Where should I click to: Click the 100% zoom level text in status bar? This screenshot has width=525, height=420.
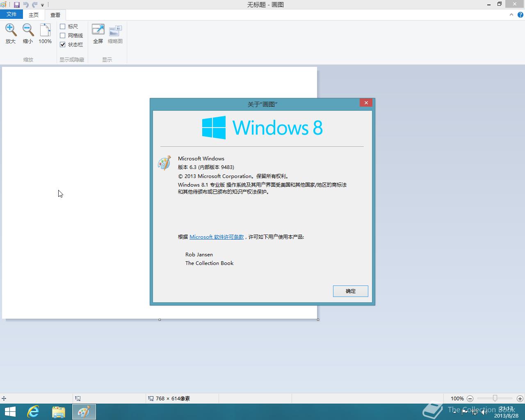[x=457, y=398]
